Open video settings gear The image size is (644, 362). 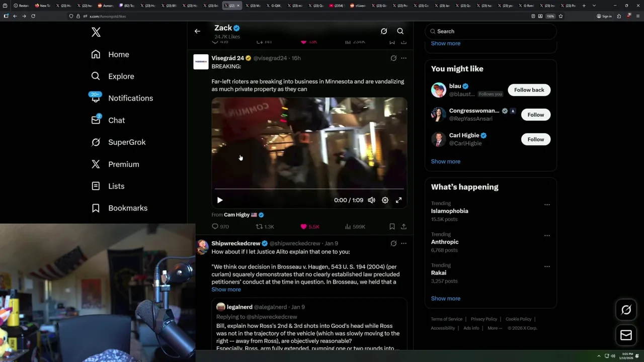pos(385,200)
